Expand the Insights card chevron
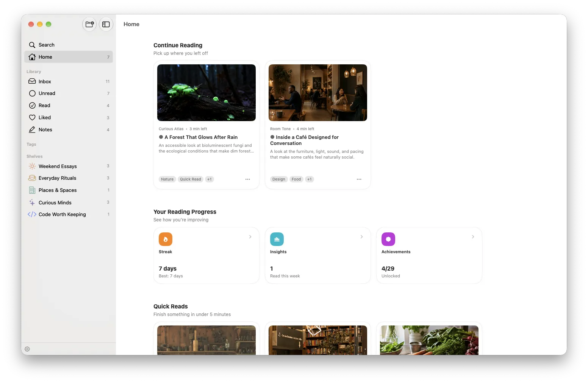The height and width of the screenshot is (383, 588). [x=361, y=237]
